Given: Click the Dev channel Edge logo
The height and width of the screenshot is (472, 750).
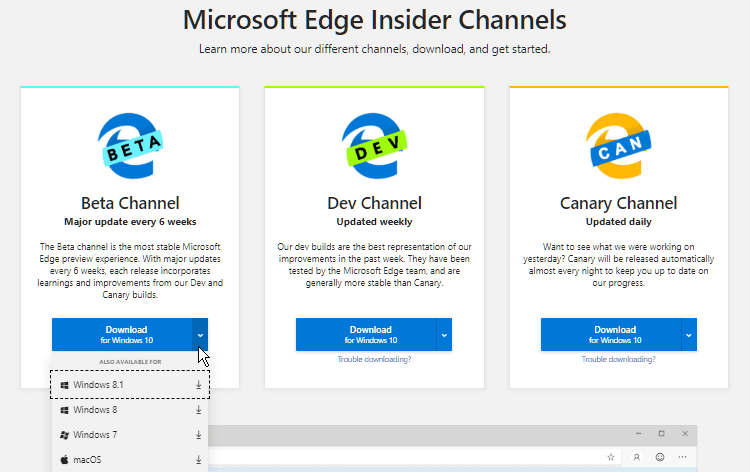Looking at the screenshot, I should tap(374, 146).
